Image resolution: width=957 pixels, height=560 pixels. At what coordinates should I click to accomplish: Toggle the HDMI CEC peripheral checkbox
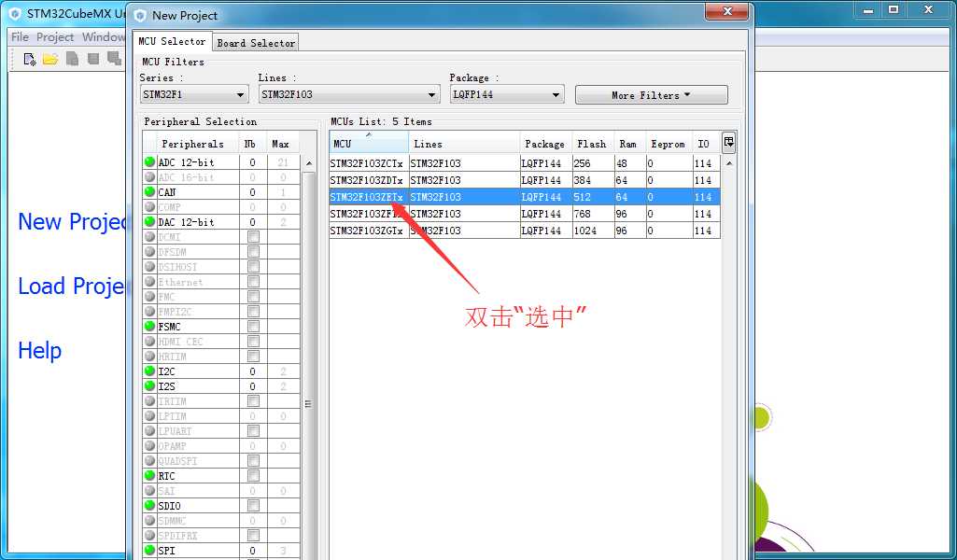[253, 342]
